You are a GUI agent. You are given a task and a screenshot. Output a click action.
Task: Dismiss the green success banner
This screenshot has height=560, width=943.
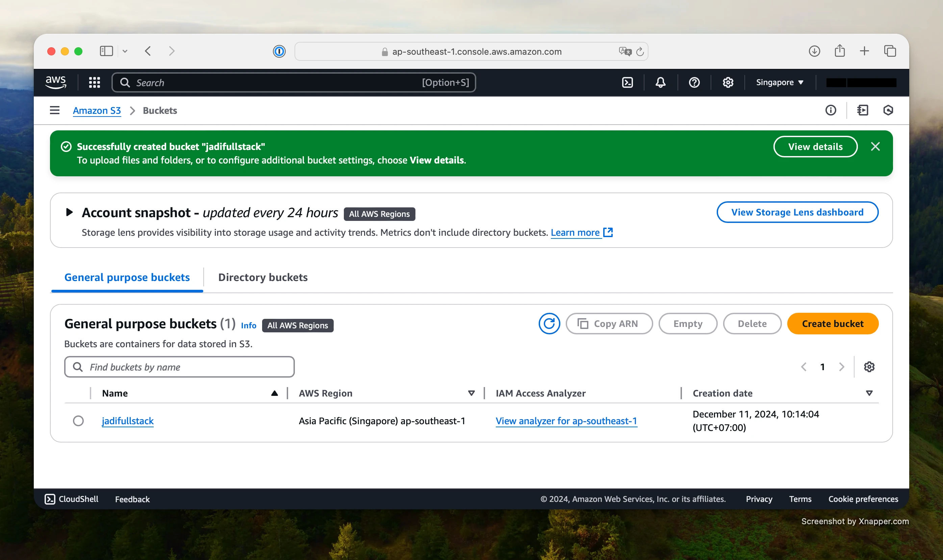(x=875, y=146)
